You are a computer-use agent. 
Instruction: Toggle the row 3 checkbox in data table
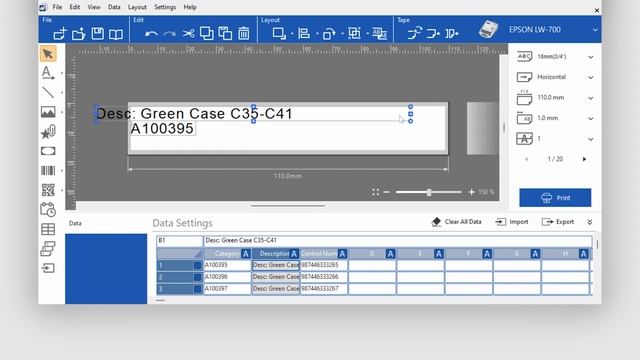coord(198,289)
